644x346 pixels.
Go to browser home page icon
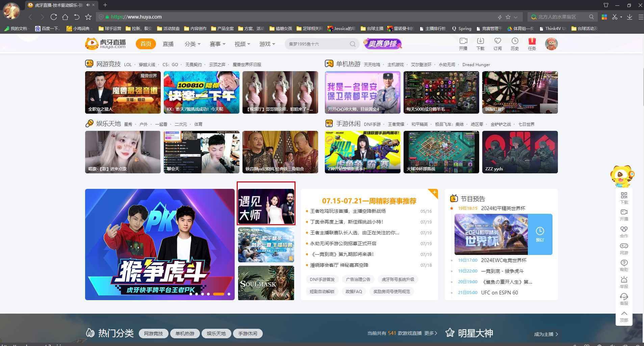(65, 17)
